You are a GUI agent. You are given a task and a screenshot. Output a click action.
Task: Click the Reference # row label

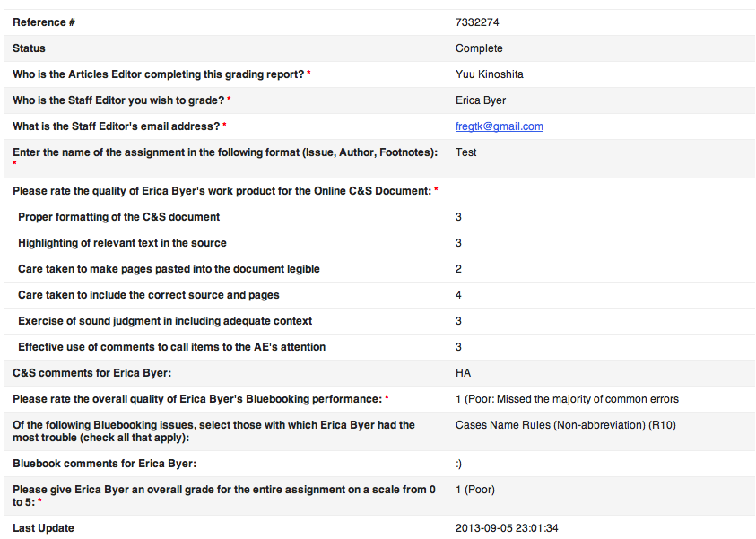[44, 22]
